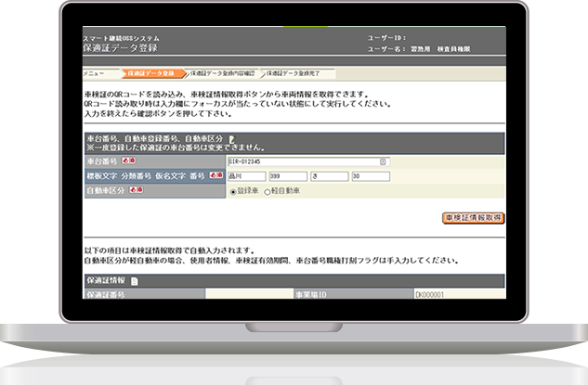Click the 保適証番号 label cell
Image resolution: width=588 pixels, height=385 pixels.
point(144,294)
